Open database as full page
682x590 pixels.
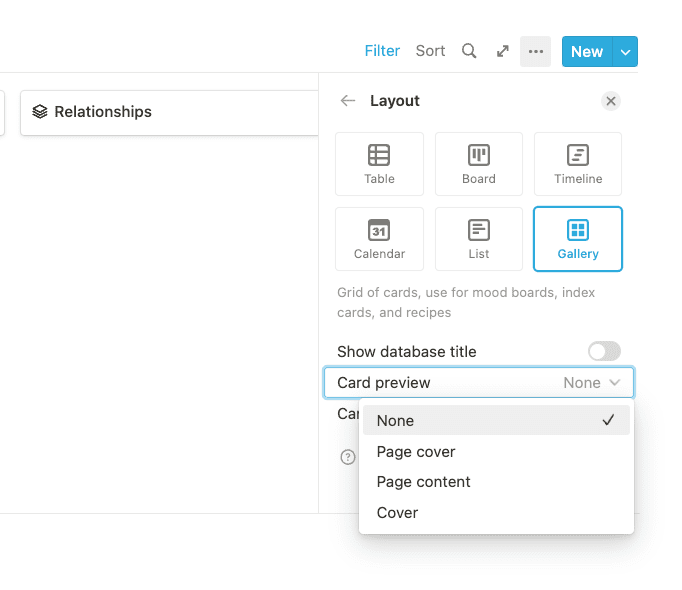click(x=503, y=51)
